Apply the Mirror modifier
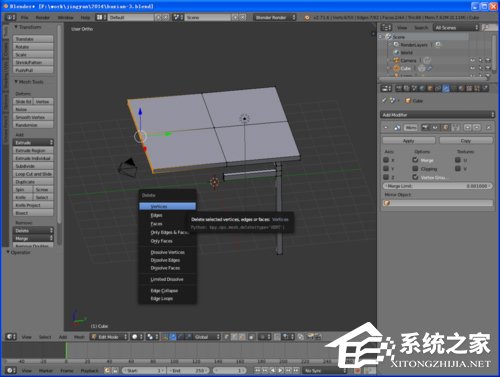This screenshot has height=377, width=500. 409,141
